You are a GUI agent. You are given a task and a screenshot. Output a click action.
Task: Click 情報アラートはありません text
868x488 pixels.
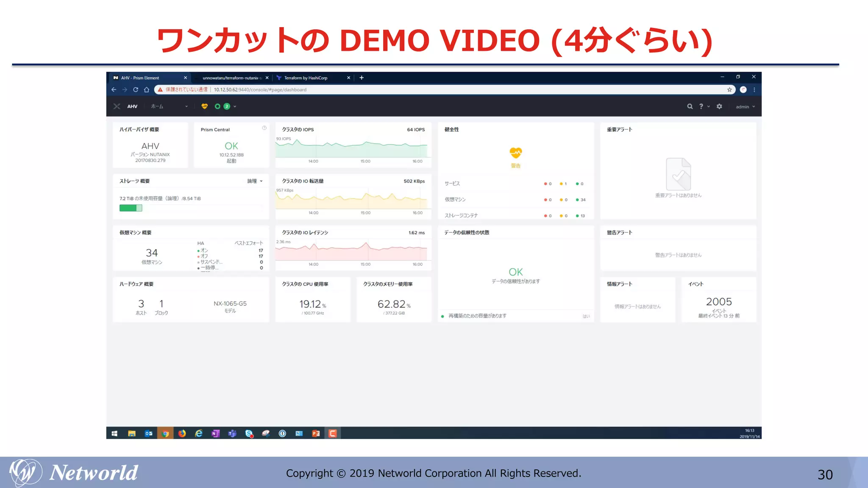coord(637,306)
